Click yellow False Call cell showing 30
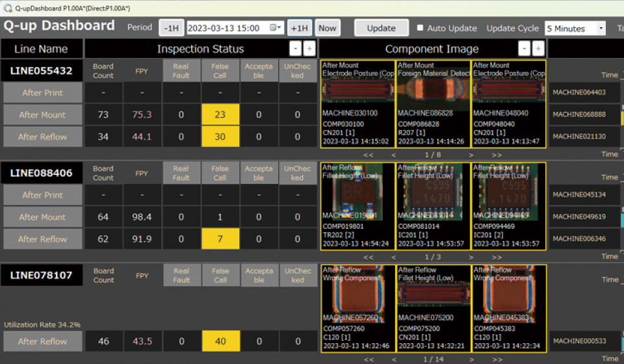The height and width of the screenshot is (364, 624). [x=220, y=136]
